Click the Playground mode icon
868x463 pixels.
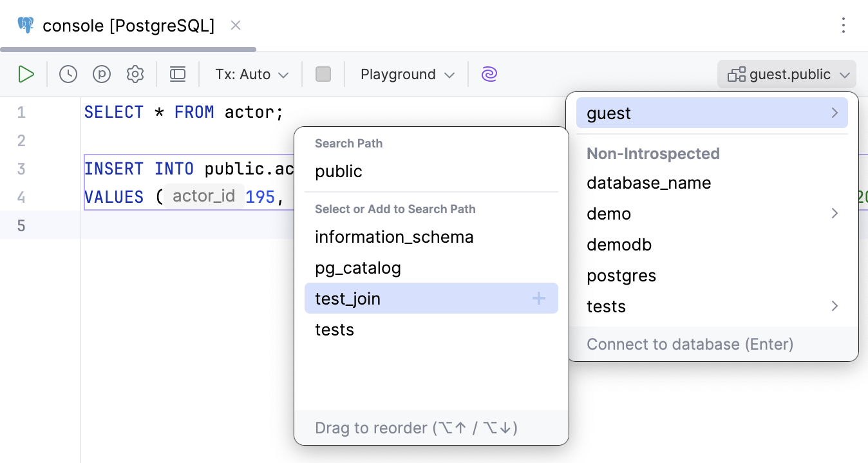pyautogui.click(x=102, y=73)
